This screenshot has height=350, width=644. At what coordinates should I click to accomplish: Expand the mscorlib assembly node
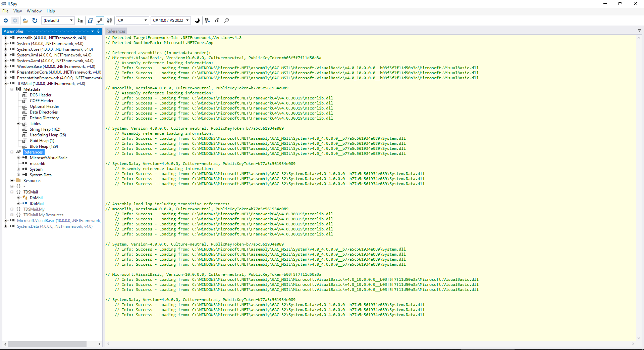(6, 38)
